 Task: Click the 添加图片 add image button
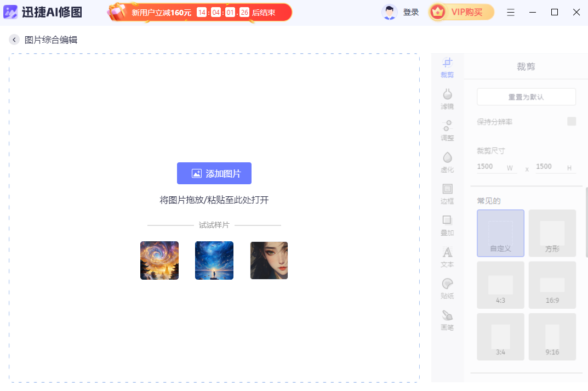point(214,173)
